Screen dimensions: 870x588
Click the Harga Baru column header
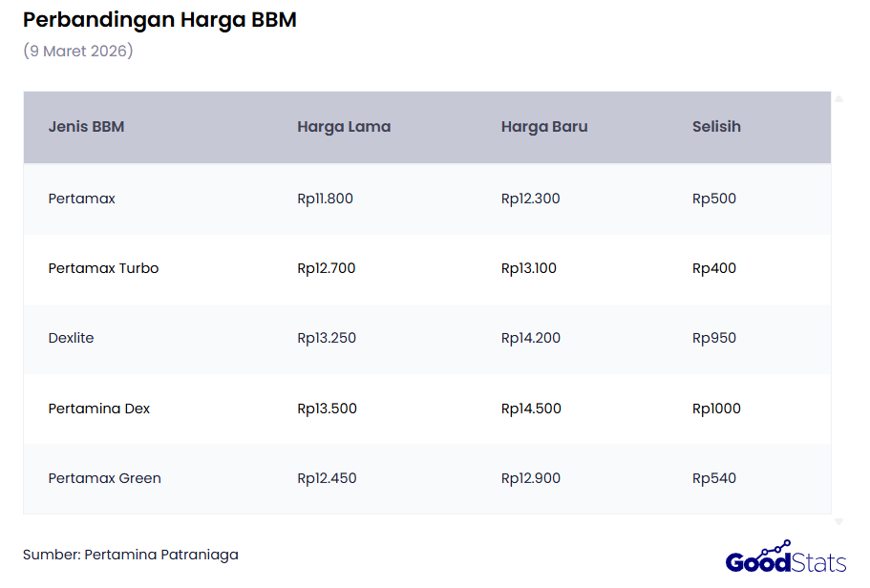[x=544, y=127]
